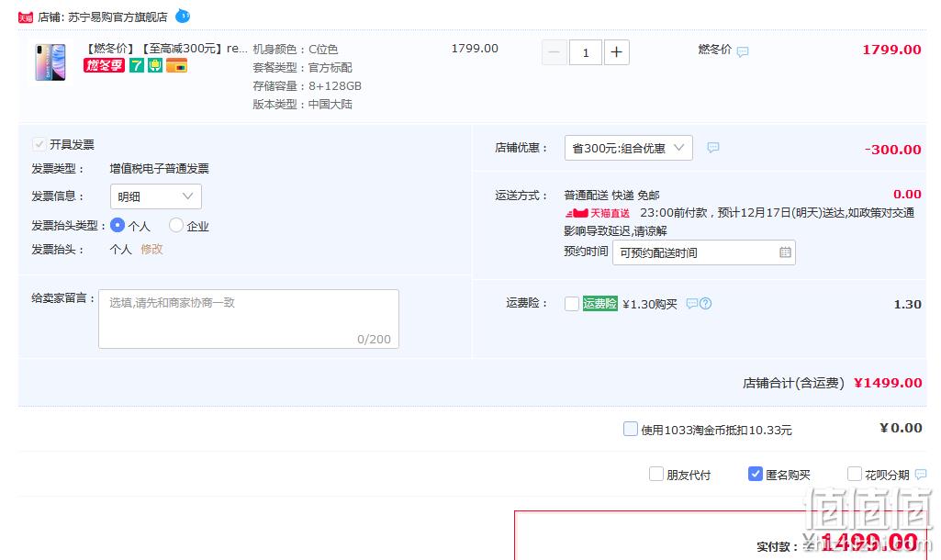
Task: Select 个人 invoice header type
Action: 118,225
